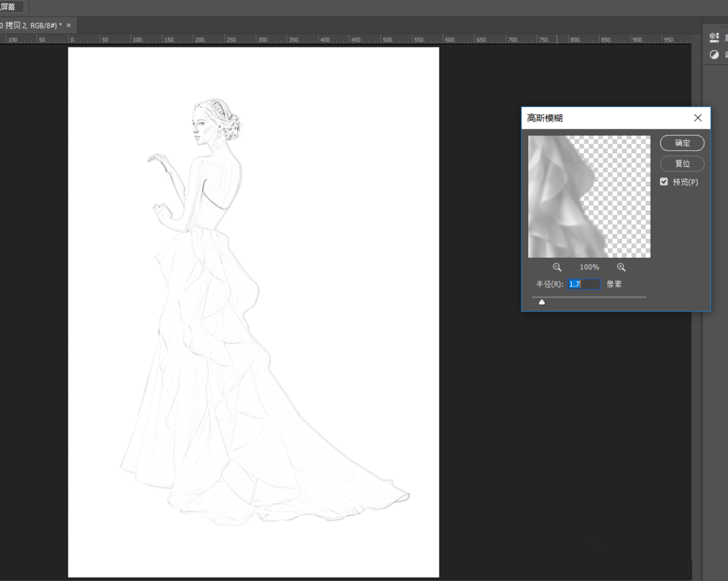Open the cube-shaped panel icon above Adjustments

point(714,37)
